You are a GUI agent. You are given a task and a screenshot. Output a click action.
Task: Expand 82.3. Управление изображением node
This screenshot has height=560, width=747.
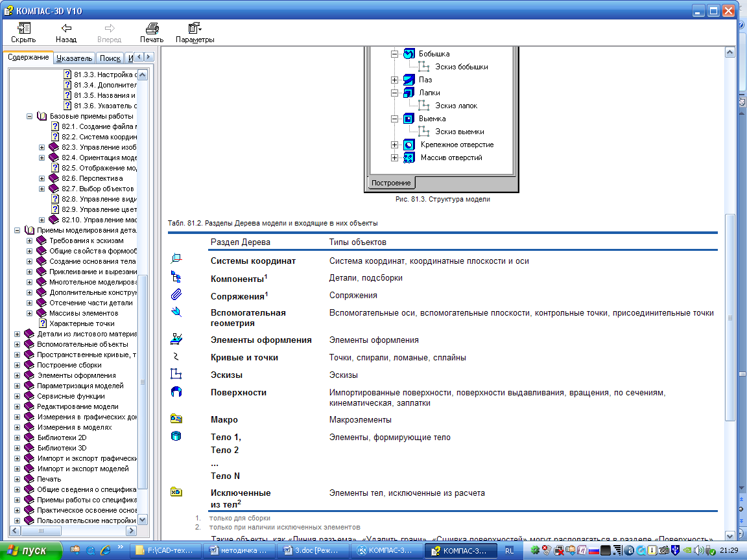click(x=42, y=147)
